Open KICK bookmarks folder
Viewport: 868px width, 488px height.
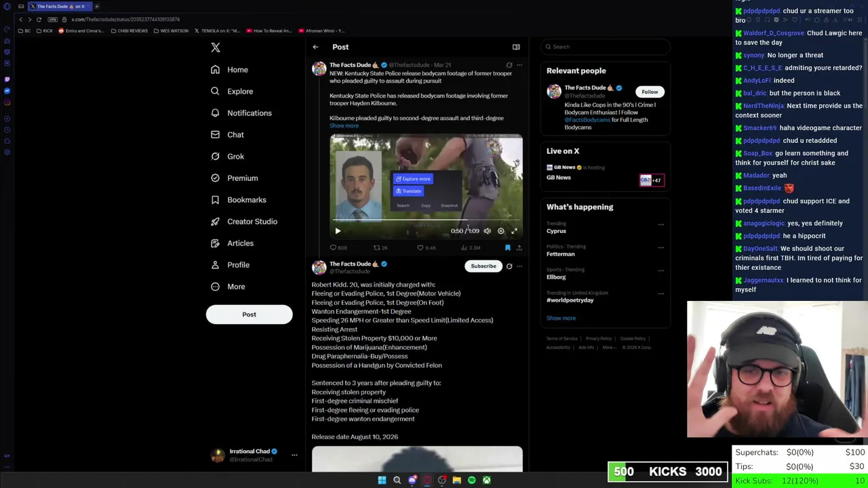[45, 30]
